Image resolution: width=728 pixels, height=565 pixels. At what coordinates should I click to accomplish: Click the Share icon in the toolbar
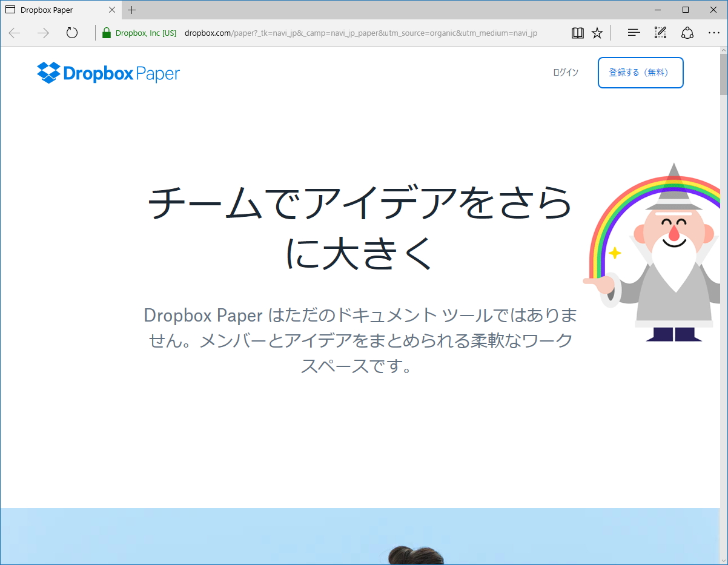pos(687,32)
